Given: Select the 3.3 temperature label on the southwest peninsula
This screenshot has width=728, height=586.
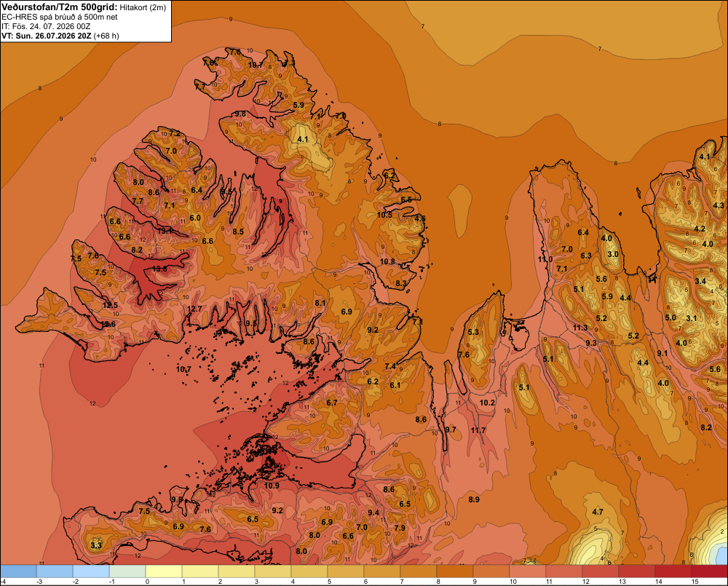Looking at the screenshot, I should point(96,545).
